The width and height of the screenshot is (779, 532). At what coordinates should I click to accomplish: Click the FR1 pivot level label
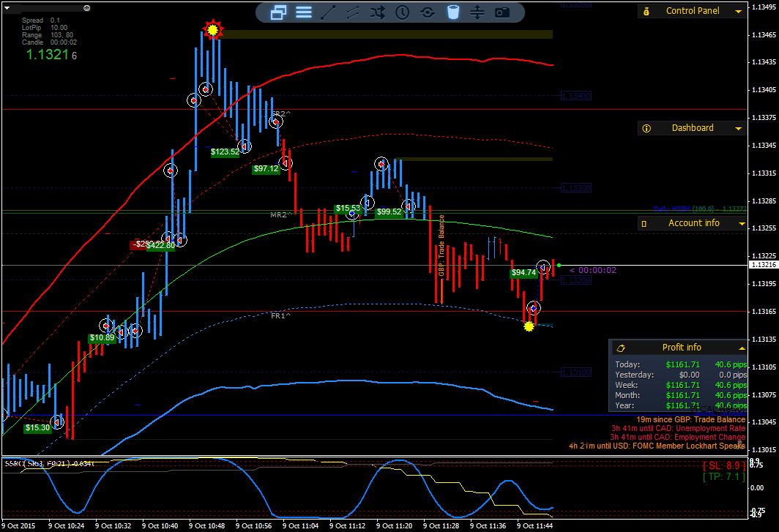[x=280, y=316]
